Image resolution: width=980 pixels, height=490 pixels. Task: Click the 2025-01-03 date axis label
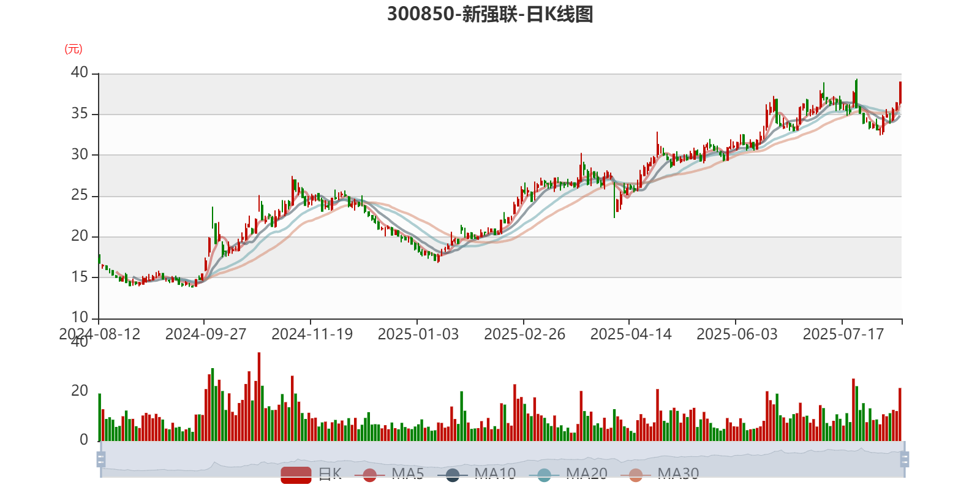point(418,334)
